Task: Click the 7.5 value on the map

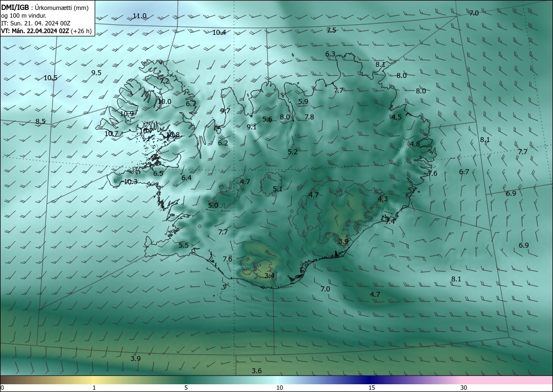Action: pyautogui.click(x=331, y=30)
